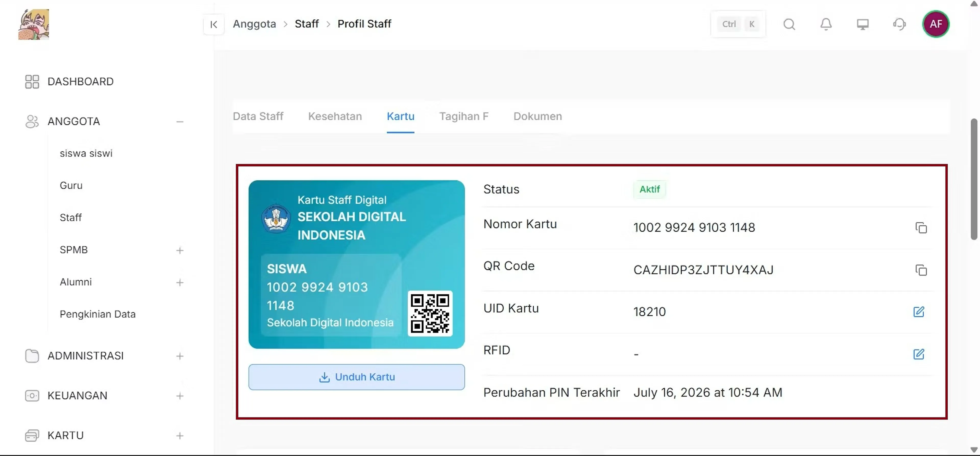The width and height of the screenshot is (980, 456).
Task: Collapse the sidebar with the arrow button
Action: pyautogui.click(x=213, y=24)
